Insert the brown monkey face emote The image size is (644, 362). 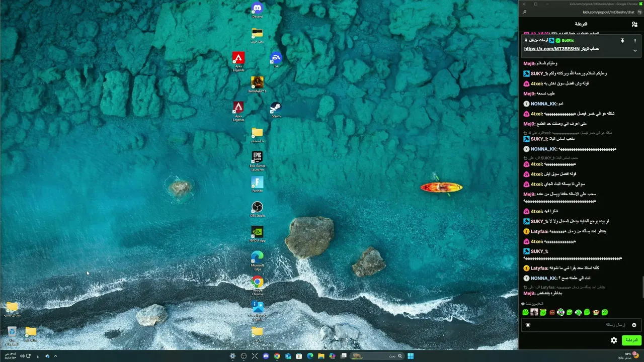(x=596, y=312)
